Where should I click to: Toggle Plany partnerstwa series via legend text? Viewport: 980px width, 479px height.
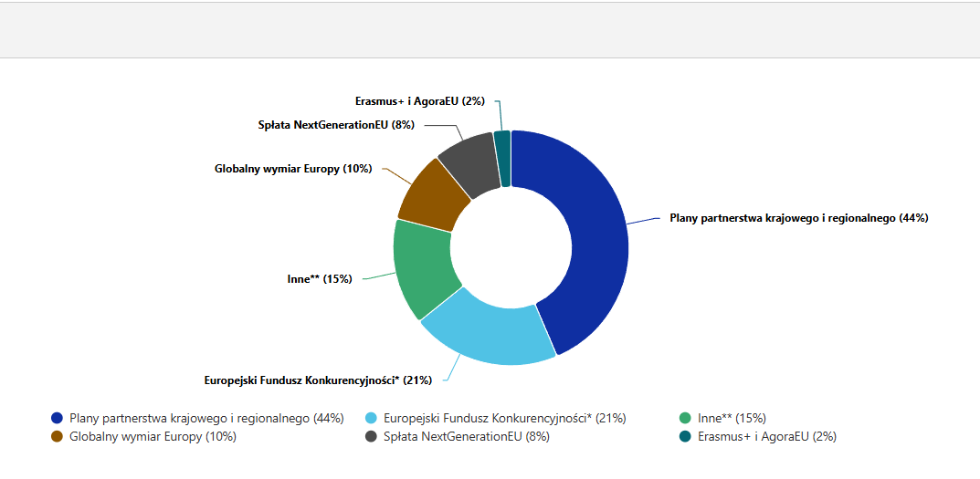pyautogui.click(x=206, y=418)
